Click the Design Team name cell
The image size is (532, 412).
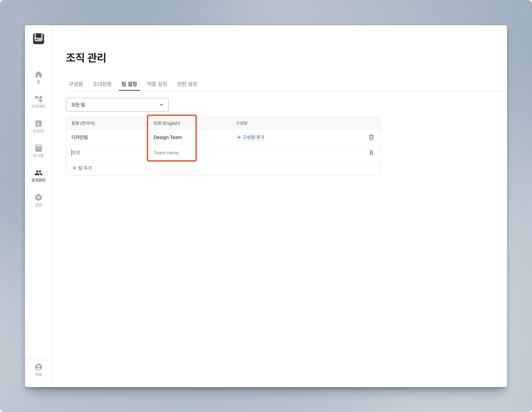[168, 137]
